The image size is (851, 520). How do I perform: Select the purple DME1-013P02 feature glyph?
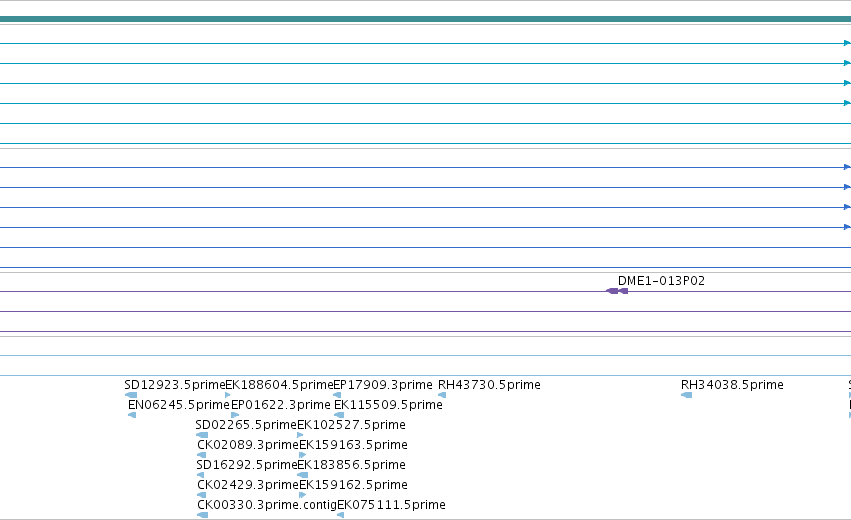617,291
